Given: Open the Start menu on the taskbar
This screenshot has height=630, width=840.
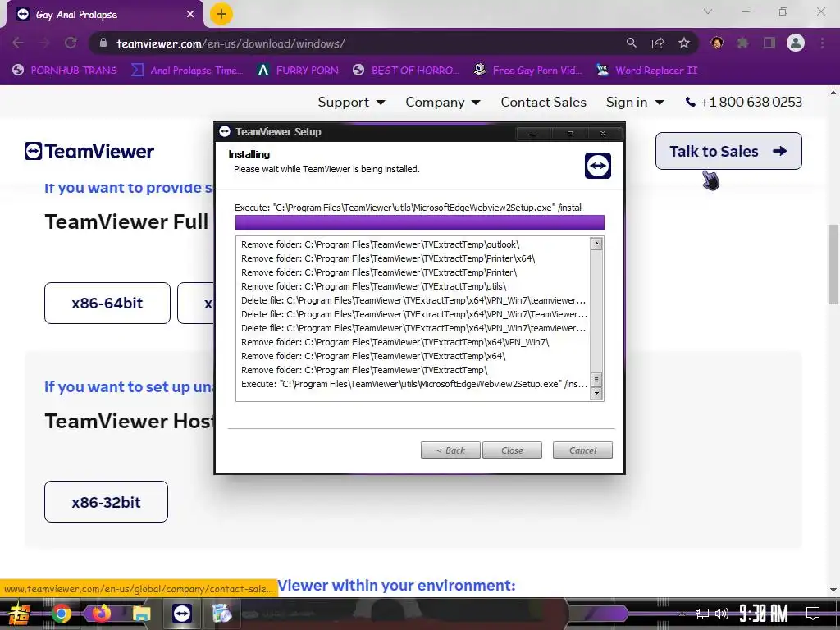Looking at the screenshot, I should [x=20, y=614].
